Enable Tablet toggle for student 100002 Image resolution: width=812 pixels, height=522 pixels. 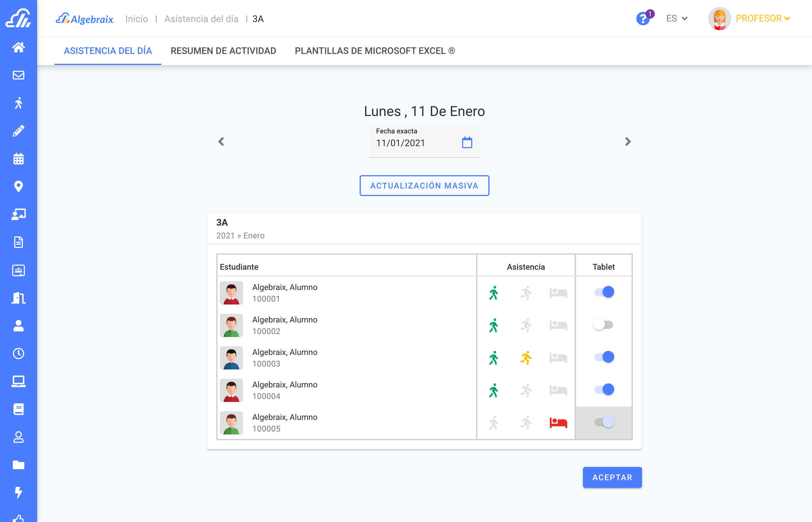603,325
